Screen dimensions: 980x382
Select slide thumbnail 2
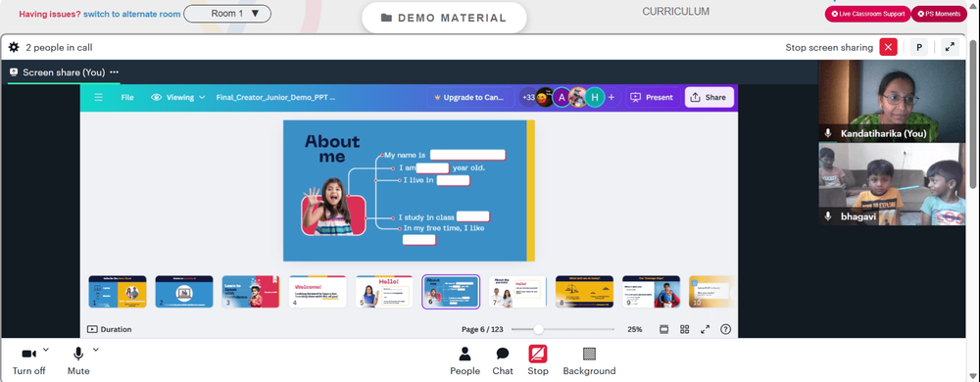click(x=184, y=292)
